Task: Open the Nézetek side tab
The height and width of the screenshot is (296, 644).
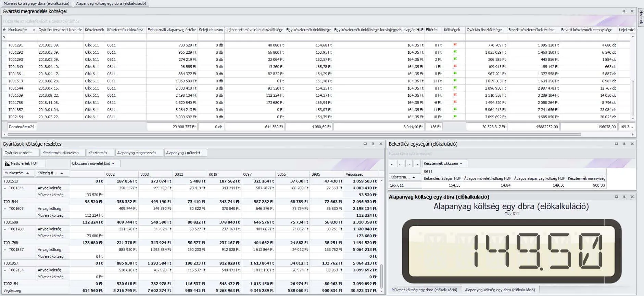Action: tap(641, 17)
